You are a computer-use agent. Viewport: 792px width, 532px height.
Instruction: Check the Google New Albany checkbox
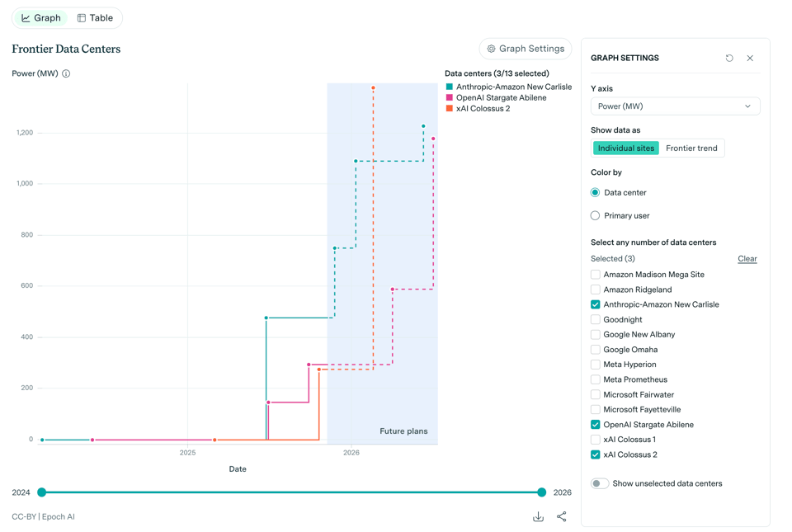point(596,335)
